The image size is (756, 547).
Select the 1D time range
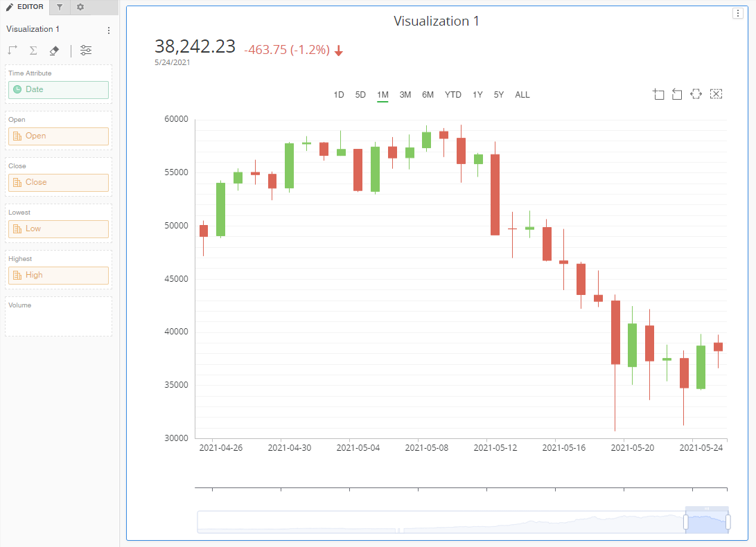point(339,95)
